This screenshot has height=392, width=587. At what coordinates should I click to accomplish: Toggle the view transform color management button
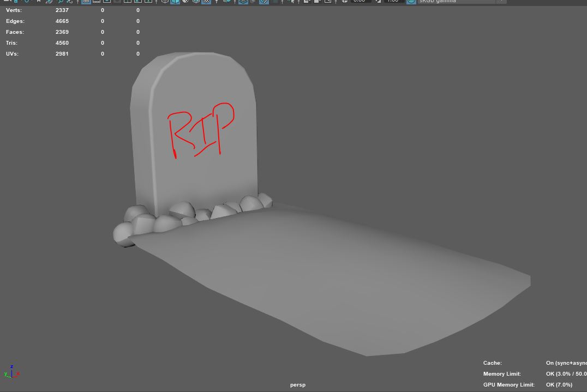(x=411, y=2)
